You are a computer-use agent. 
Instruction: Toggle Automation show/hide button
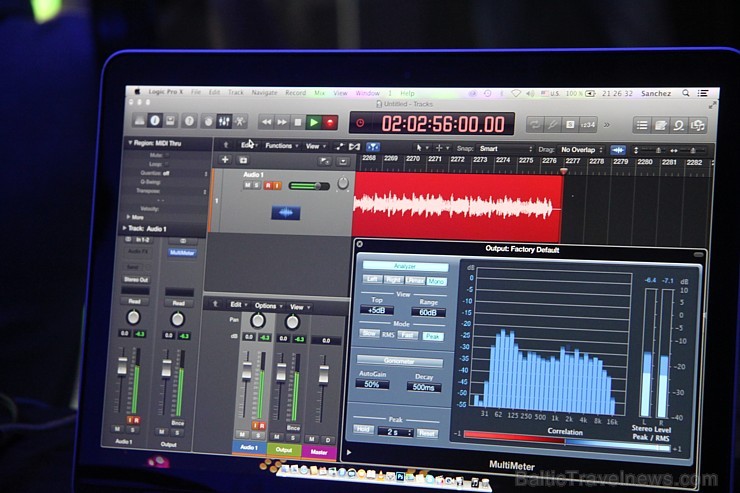[x=339, y=147]
